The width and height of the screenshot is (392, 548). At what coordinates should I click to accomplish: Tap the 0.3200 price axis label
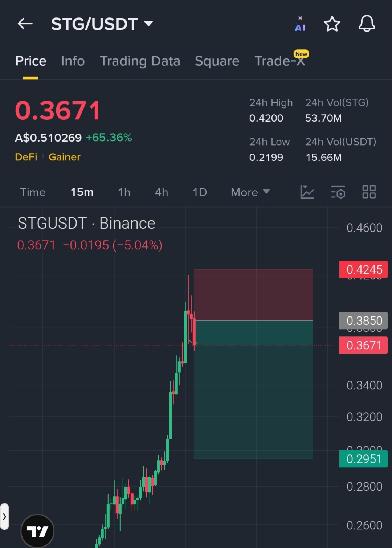[364, 417]
